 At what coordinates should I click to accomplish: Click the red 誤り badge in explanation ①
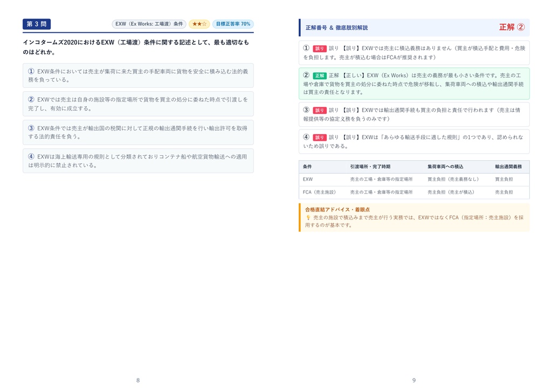point(319,49)
